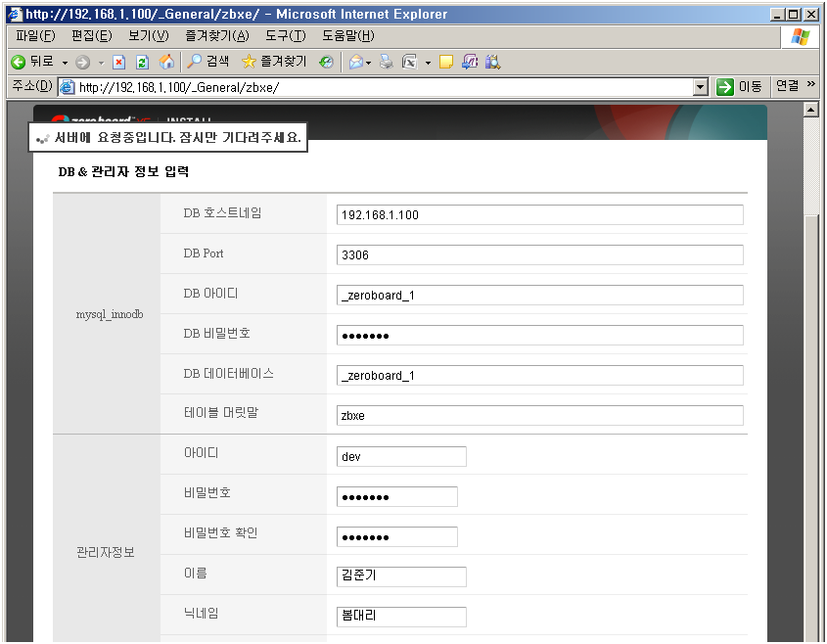Click the History clock icon

click(x=327, y=63)
